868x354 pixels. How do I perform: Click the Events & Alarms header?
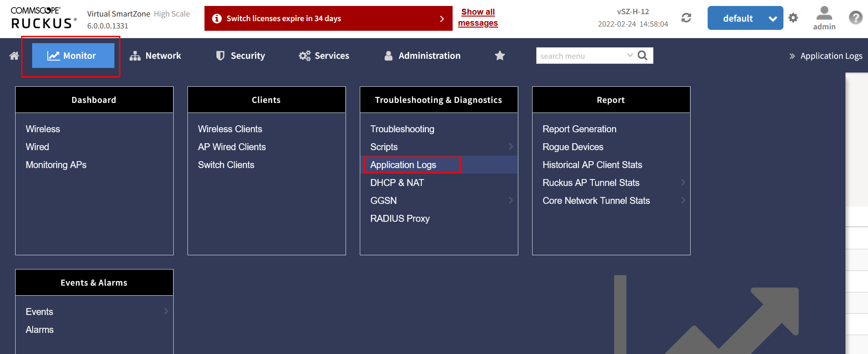pos(94,282)
